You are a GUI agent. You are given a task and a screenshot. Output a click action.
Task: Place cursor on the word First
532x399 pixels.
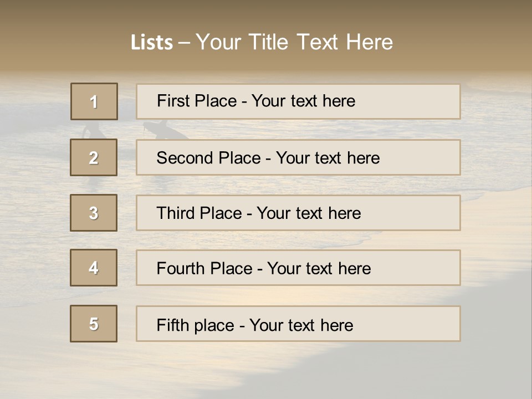173,101
